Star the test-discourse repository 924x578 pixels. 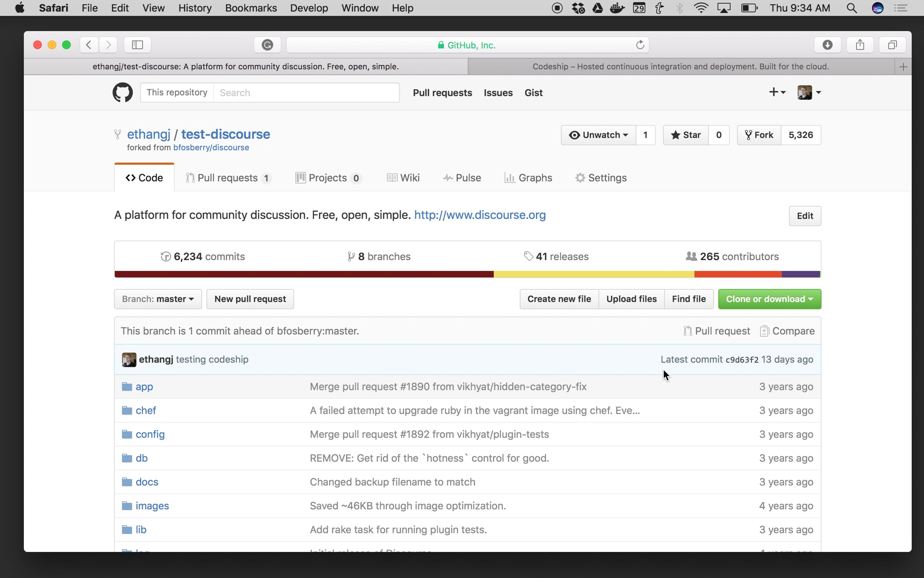click(x=686, y=135)
